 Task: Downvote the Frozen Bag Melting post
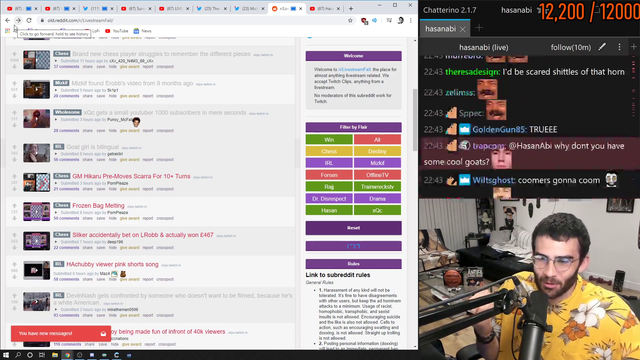click(x=14, y=218)
